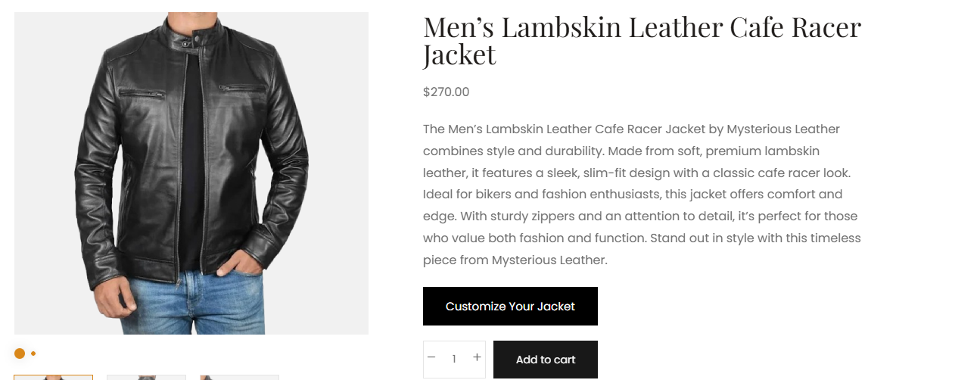Open the second product thumbnail

tap(146, 377)
